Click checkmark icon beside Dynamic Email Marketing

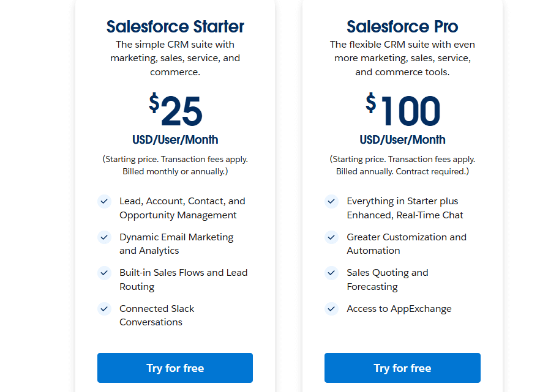click(x=104, y=237)
